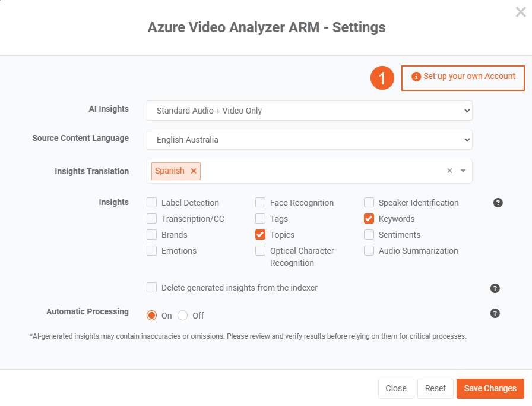Click help icon next to Delete generated insights

(495, 288)
